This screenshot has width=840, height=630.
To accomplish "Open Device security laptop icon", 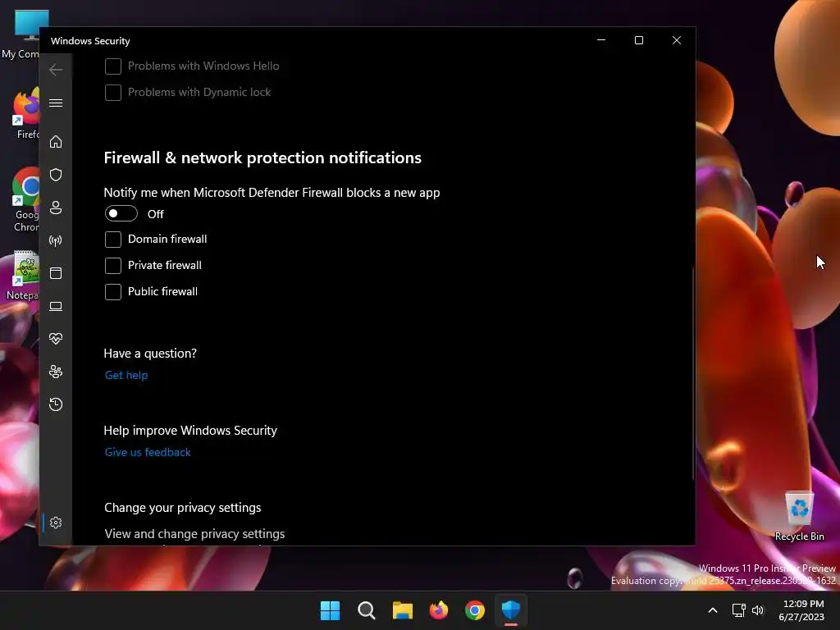I will (x=56, y=307).
